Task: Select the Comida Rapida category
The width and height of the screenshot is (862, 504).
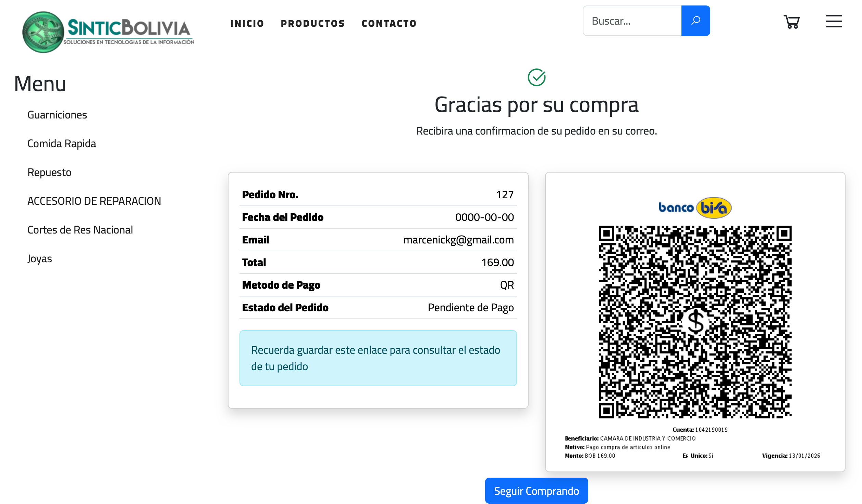Action: 62,143
